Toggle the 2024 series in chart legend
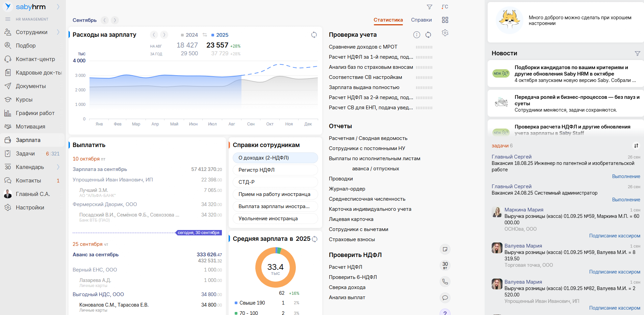The width and height of the screenshot is (644, 315). coord(189,35)
